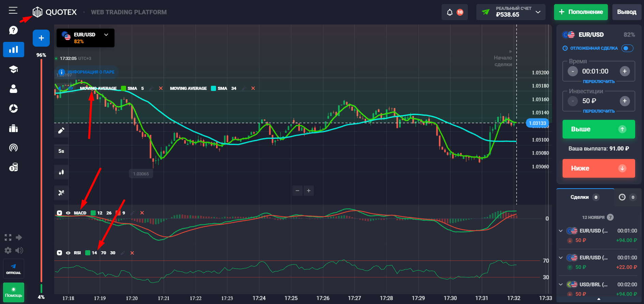Increase trade time with plus button
644x304 pixels.
(x=625, y=71)
